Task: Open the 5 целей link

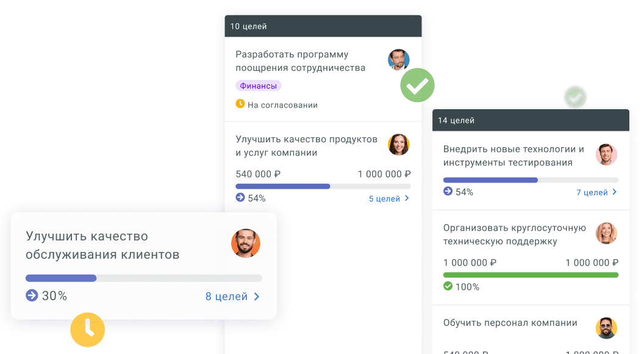Action: tap(384, 198)
